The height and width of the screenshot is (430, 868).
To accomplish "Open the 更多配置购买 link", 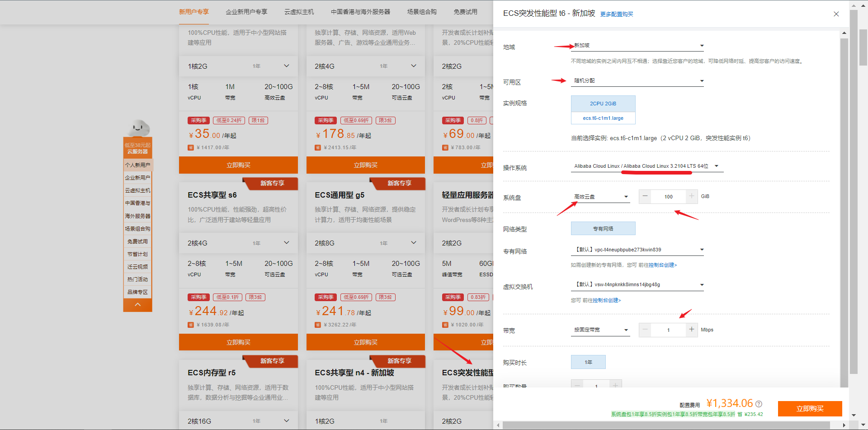I will 617,14.
